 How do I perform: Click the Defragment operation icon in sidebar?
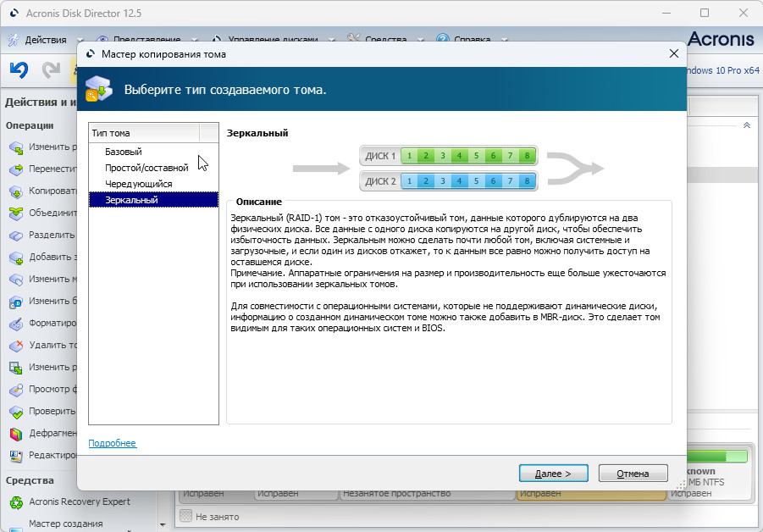(16, 434)
